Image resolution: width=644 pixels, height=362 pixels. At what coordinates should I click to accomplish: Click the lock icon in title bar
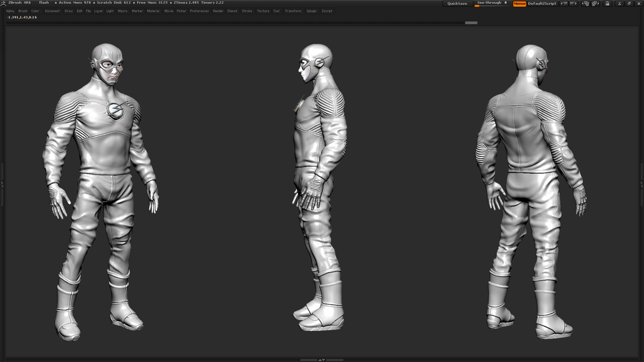tap(607, 4)
